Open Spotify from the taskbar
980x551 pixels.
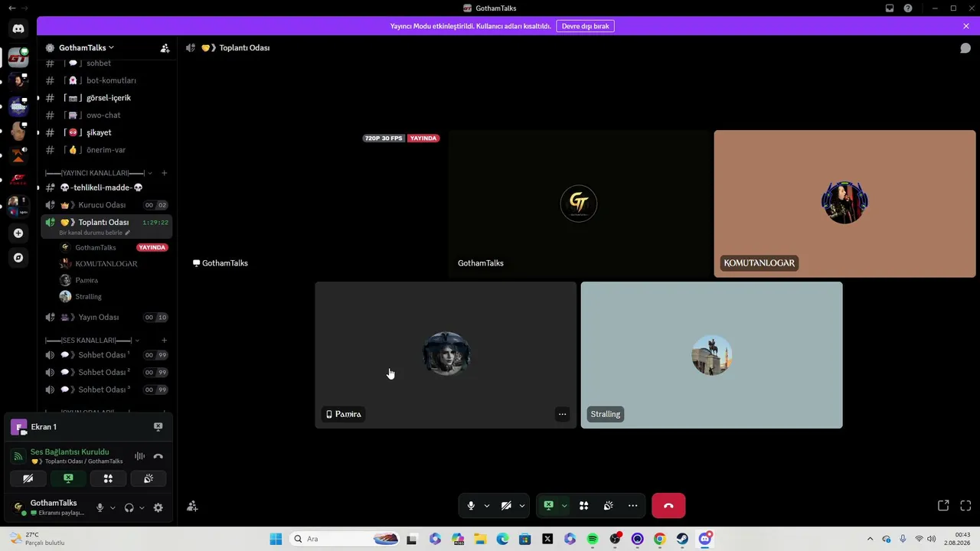[593, 539]
